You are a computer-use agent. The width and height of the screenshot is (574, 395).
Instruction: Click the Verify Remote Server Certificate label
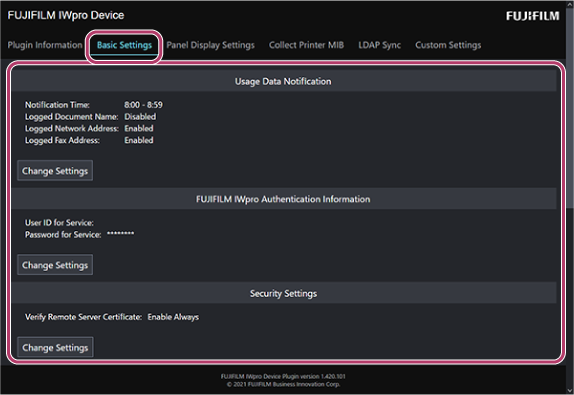click(x=83, y=317)
